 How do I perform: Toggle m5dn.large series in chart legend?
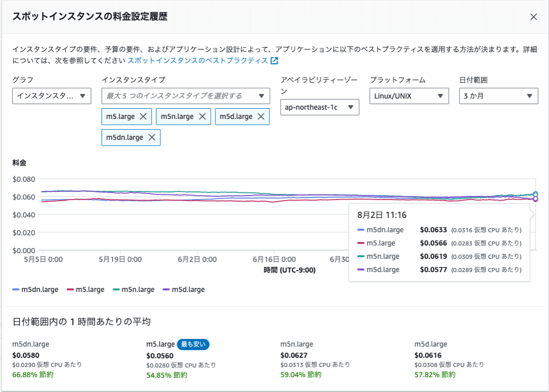(35, 290)
